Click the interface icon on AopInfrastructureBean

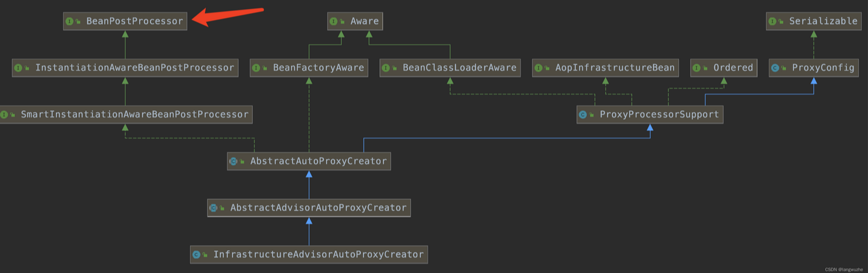[539, 67]
